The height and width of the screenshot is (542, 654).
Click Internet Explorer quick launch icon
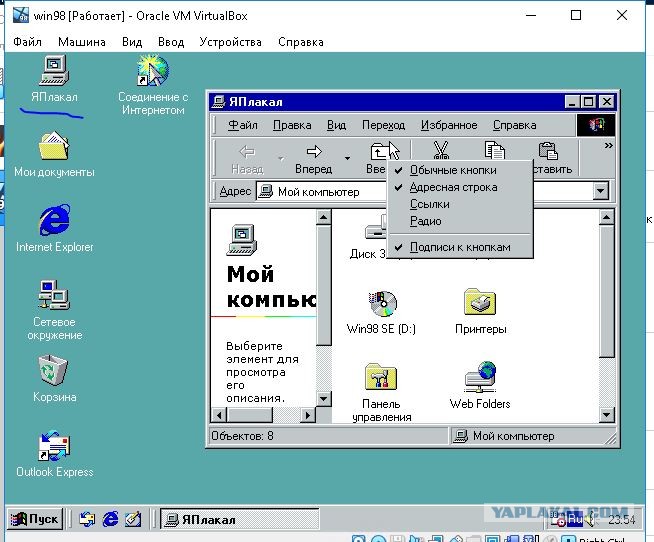click(x=111, y=519)
